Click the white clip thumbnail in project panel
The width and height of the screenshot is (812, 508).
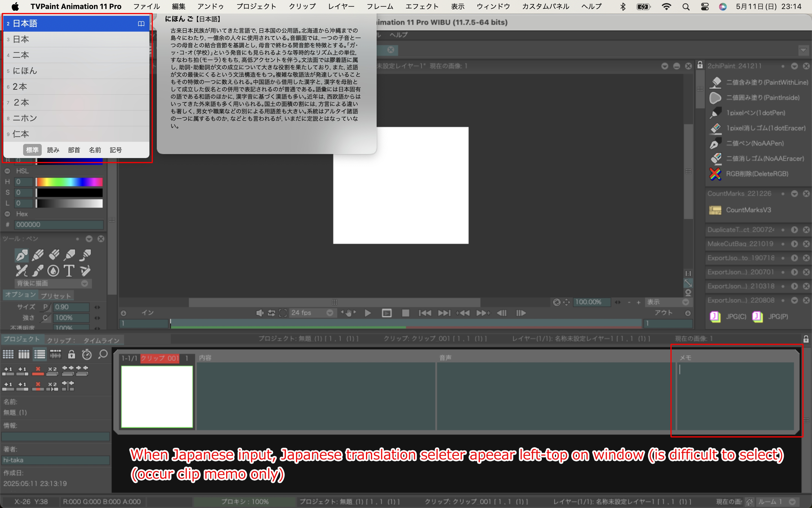(157, 397)
